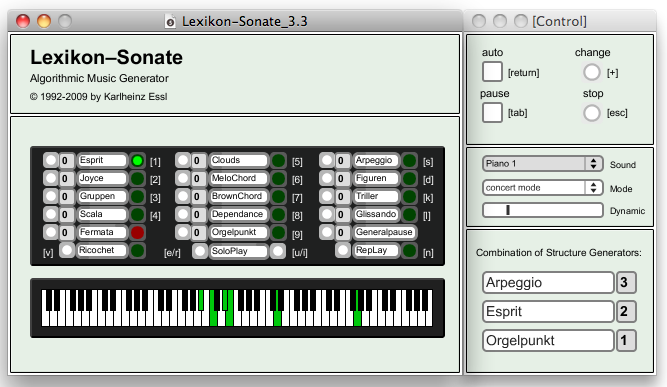
Task: Open the Piano 1 sound dropdown
Action: (543, 164)
